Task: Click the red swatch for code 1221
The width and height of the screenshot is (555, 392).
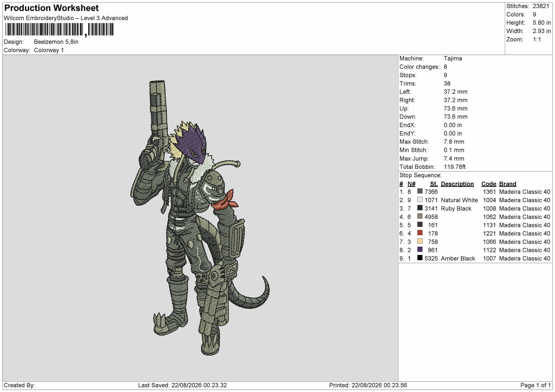Action: click(x=420, y=233)
